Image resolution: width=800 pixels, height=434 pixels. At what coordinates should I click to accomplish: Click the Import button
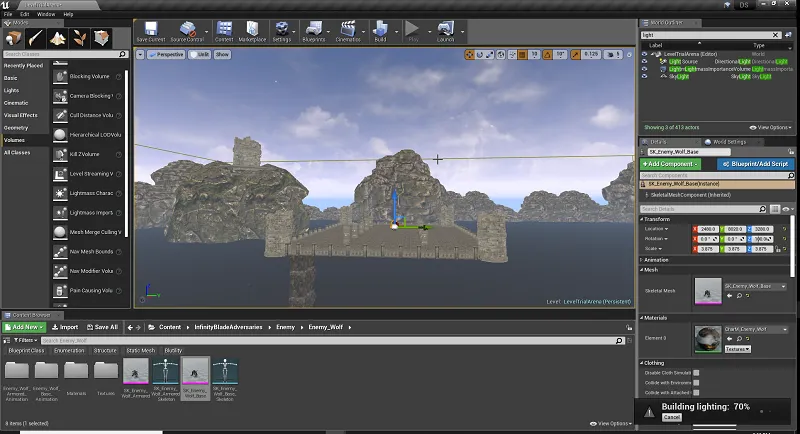pos(65,327)
